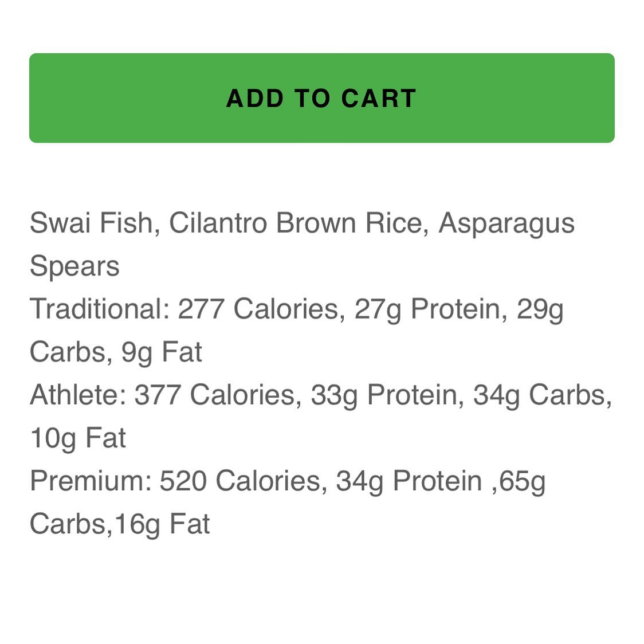Viewport: 644px width, 644px height.
Task: Click the ADD TO CART button
Action: tap(321, 98)
